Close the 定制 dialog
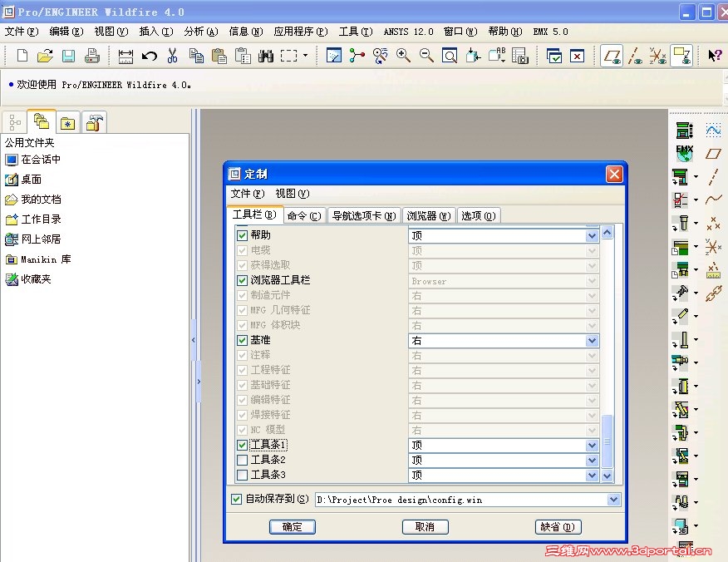The width and height of the screenshot is (728, 562). [614, 175]
